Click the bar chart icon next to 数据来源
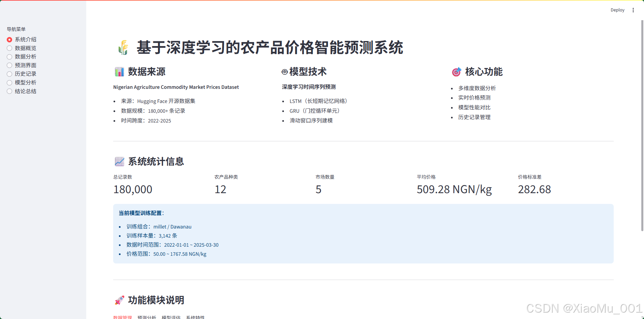 click(119, 72)
